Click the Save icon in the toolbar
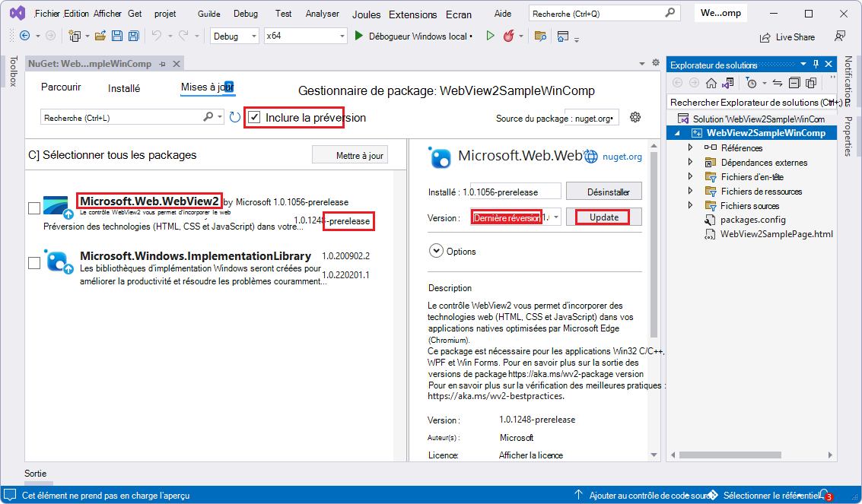Viewport: 862px width, 504px height. click(117, 36)
